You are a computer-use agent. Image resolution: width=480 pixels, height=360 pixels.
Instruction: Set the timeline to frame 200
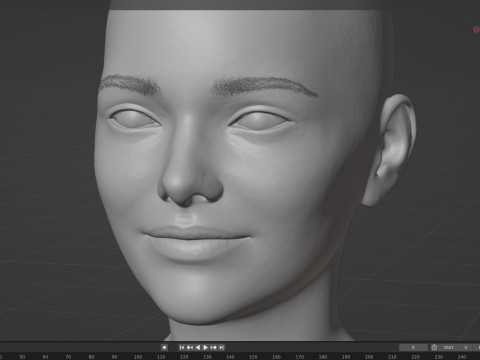369,357
